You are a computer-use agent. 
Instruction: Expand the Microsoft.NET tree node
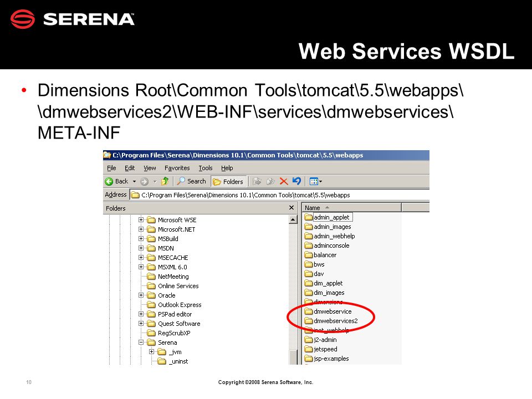141,229
